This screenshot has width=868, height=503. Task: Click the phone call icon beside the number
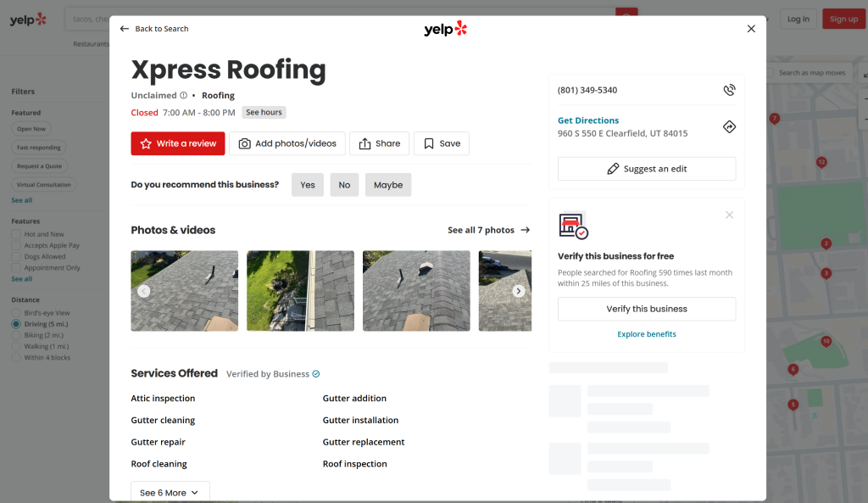729,90
